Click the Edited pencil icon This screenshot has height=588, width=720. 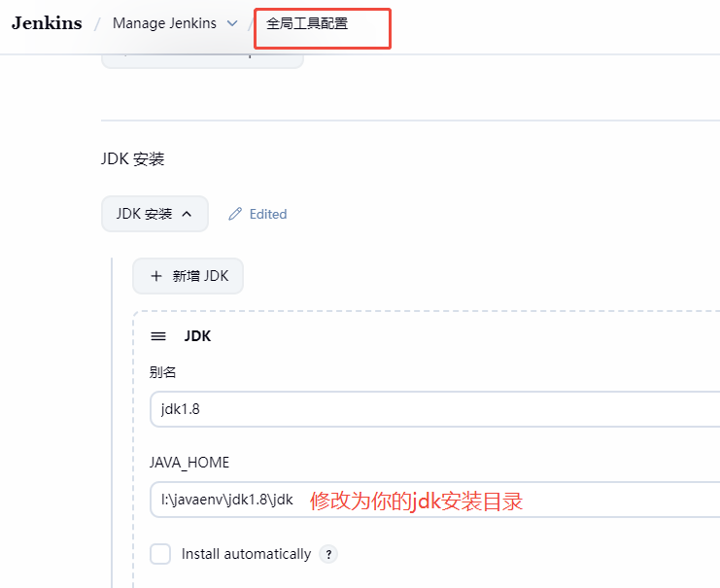click(x=235, y=214)
